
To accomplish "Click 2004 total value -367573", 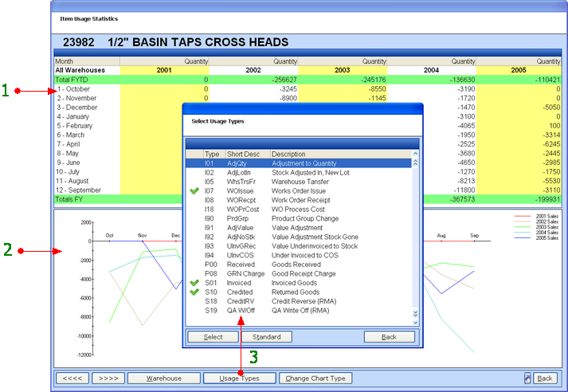I will (x=462, y=199).
